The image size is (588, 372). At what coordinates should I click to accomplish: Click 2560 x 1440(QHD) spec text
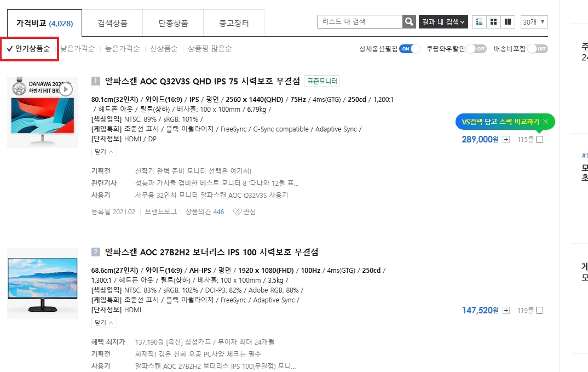(x=254, y=100)
